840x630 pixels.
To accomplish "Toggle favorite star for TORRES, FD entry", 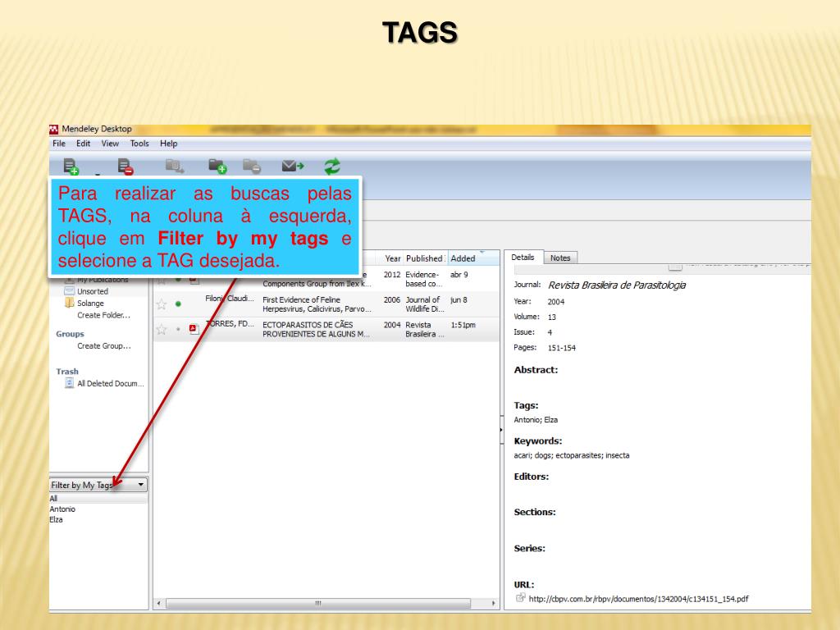I will (x=162, y=330).
